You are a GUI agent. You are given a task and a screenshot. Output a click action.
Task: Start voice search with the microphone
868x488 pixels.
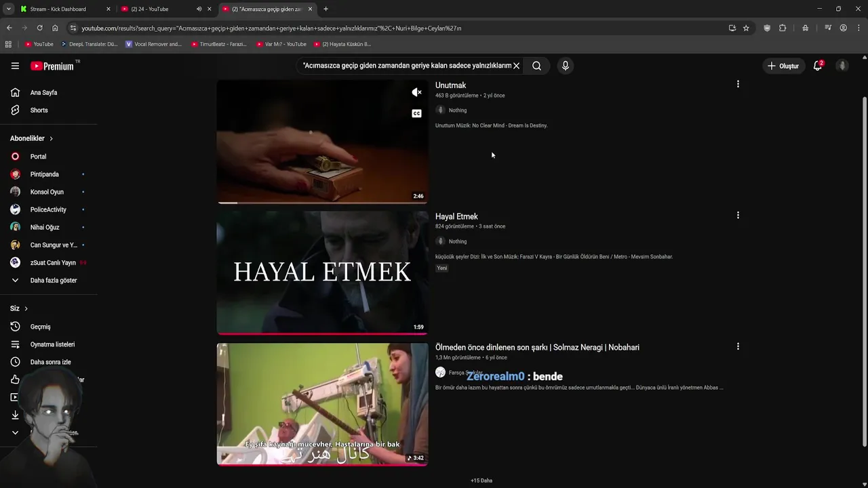coord(565,66)
